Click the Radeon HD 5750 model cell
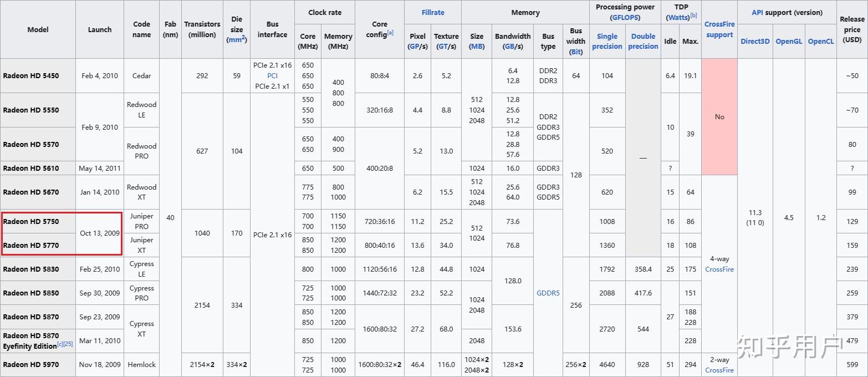Image resolution: width=868 pixels, height=377 pixels. pyautogui.click(x=38, y=221)
